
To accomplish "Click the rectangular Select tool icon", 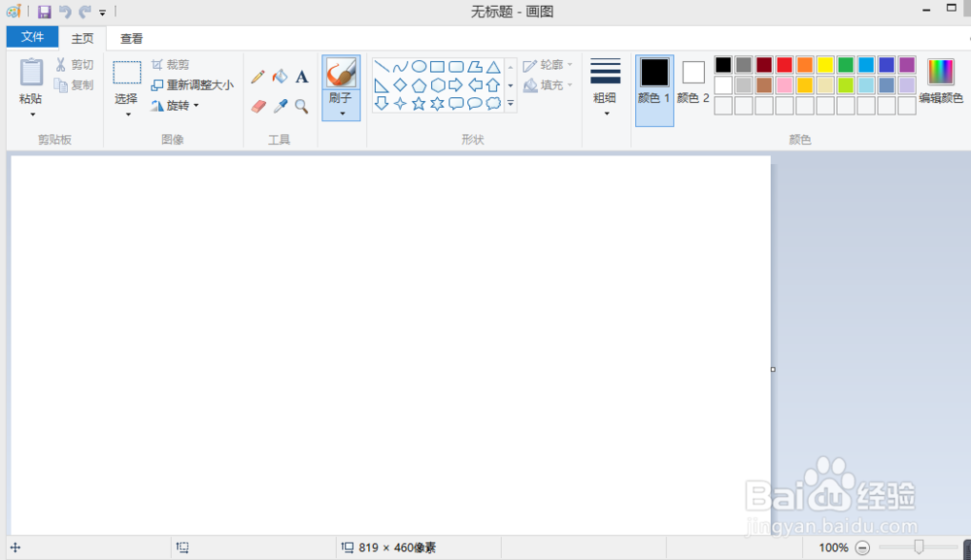I will click(127, 73).
